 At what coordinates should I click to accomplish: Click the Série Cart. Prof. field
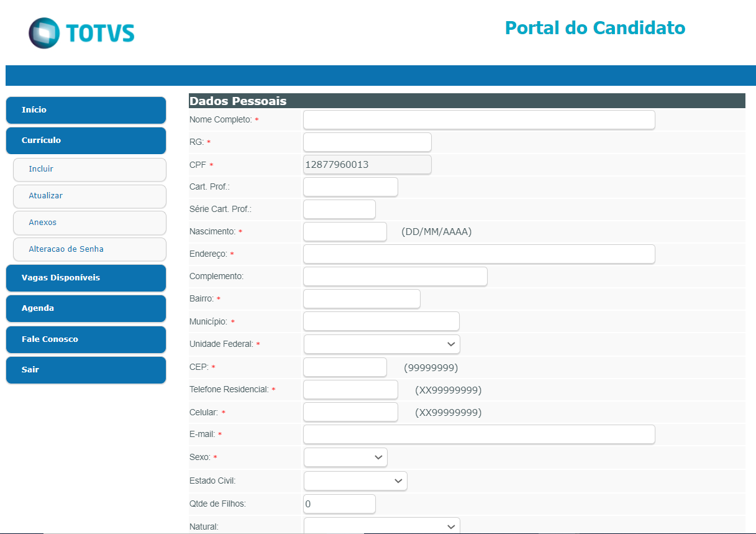(x=339, y=209)
